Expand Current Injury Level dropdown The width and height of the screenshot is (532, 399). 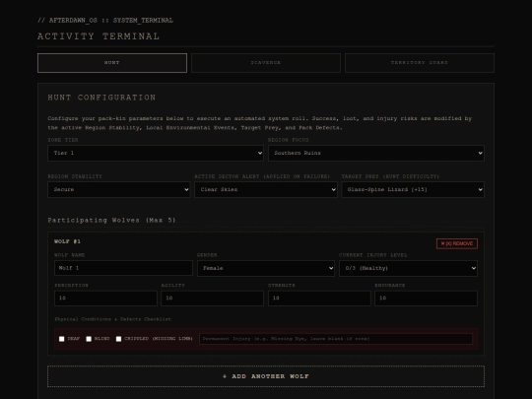coord(408,268)
